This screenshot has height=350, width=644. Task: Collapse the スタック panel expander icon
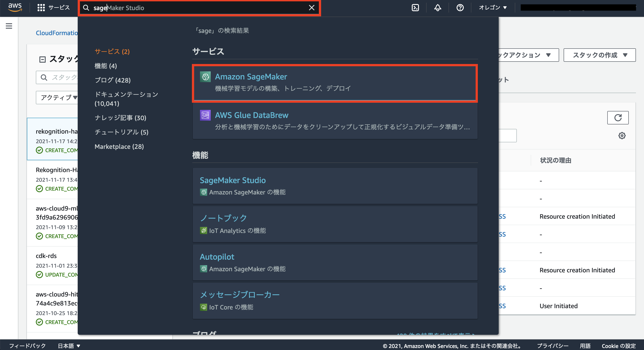click(43, 59)
